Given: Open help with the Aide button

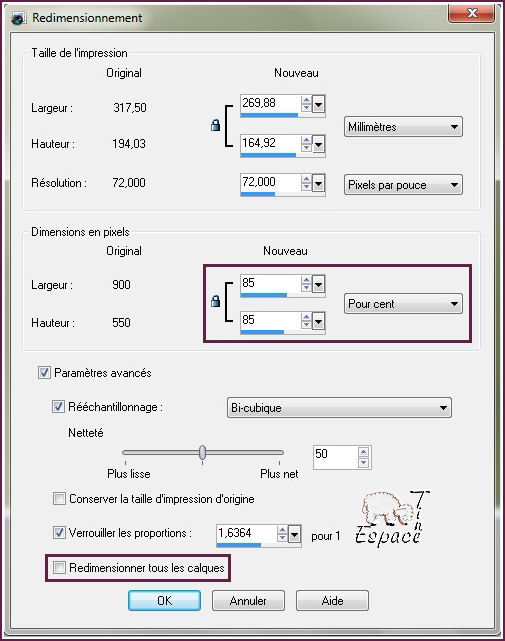Looking at the screenshot, I should 332,601.
